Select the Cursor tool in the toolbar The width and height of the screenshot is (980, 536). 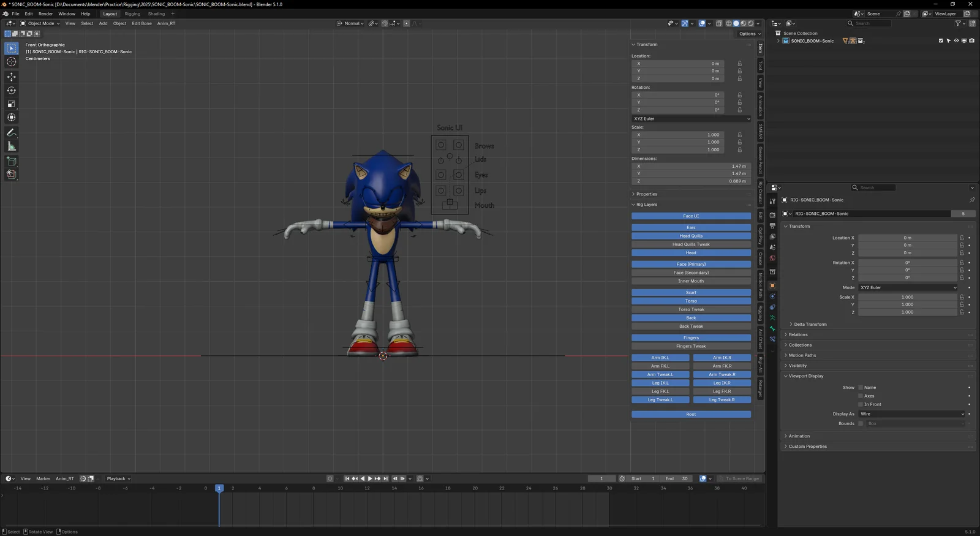(x=12, y=61)
